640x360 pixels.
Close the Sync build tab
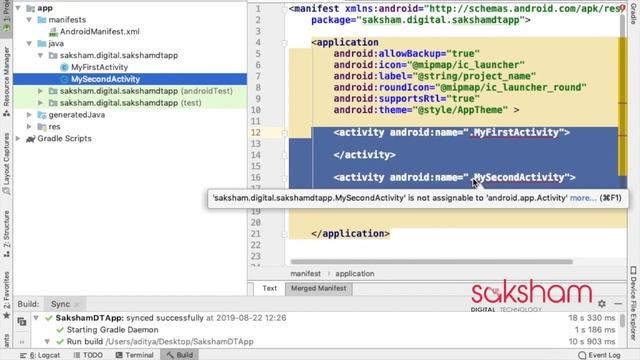(x=77, y=304)
